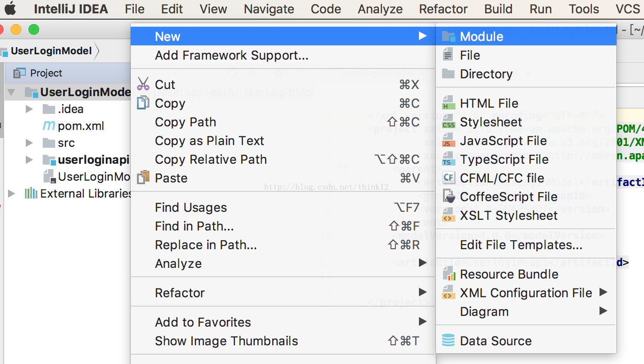Click the File document icon in submenu
Viewport: 644px width, 364px height.
tap(448, 55)
